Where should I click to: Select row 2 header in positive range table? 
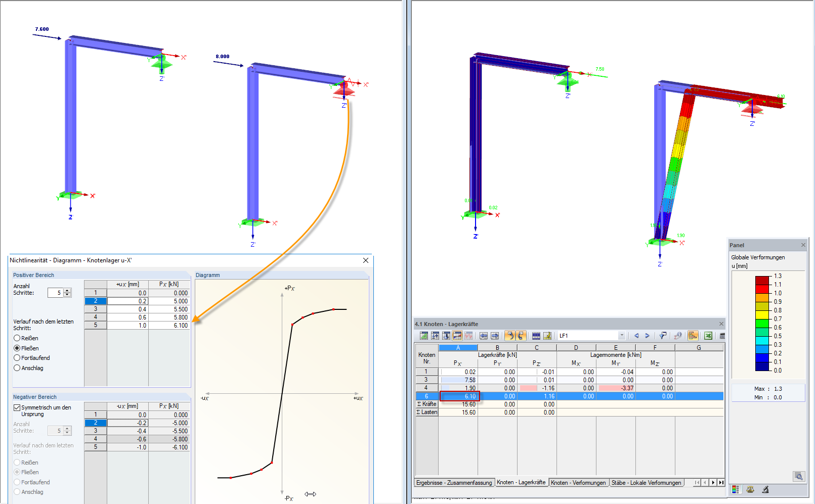96,301
